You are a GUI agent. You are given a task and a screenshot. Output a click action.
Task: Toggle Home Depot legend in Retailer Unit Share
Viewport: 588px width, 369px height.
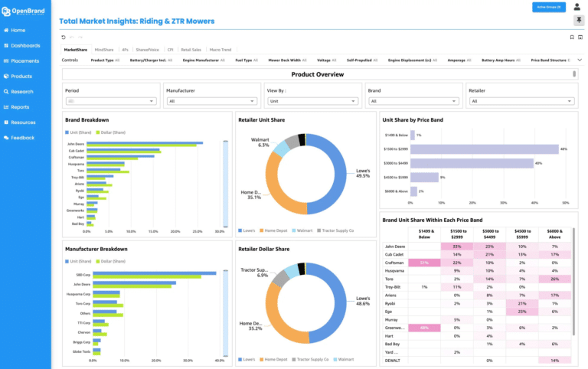tap(273, 230)
